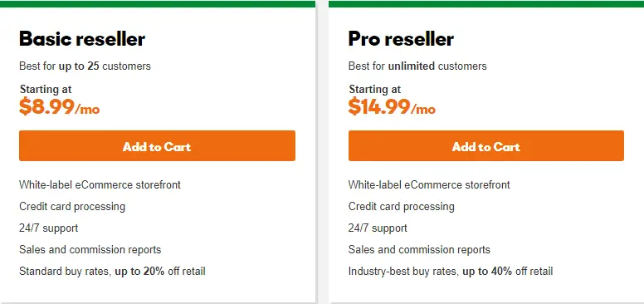Click 'Industry-best buy rates, up to 40% off' line
Viewport: 644px width, 304px height.
(451, 271)
